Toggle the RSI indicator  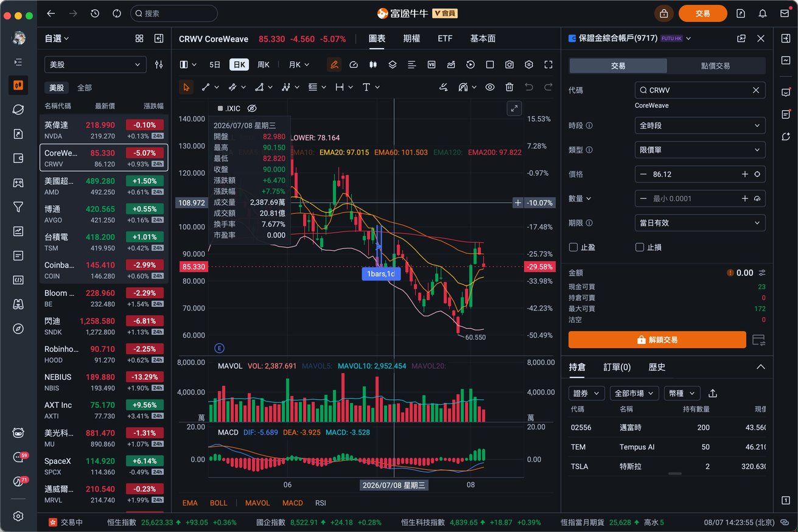(x=321, y=503)
